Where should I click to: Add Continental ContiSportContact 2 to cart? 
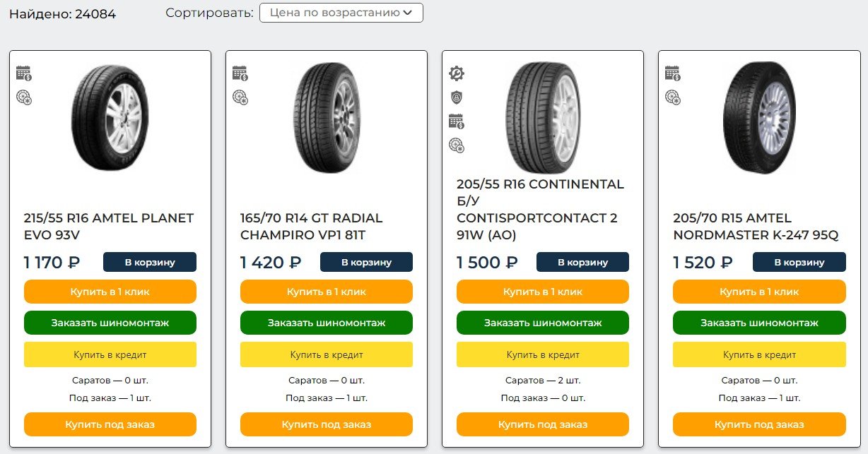pos(582,263)
